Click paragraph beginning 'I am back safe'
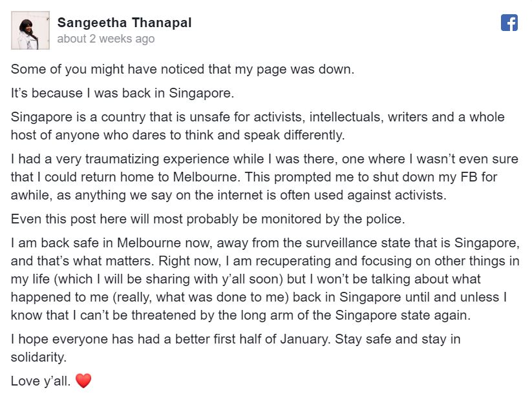 click(x=265, y=279)
